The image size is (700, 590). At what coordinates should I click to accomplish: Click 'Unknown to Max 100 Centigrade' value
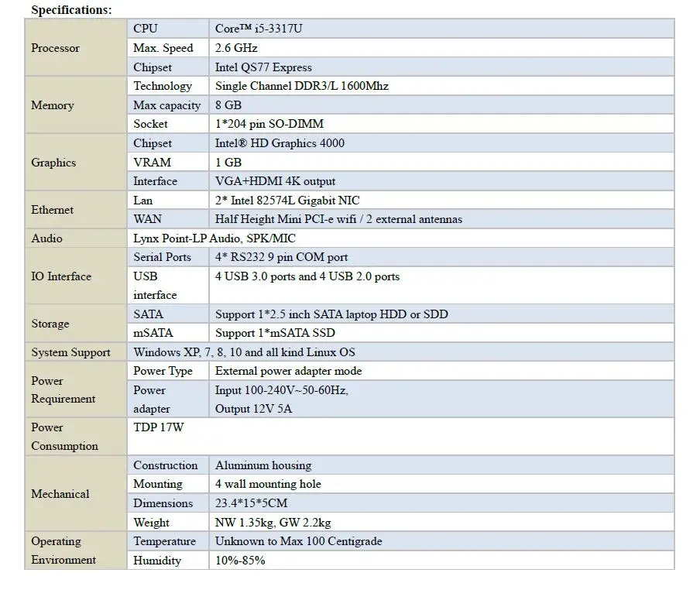299,541
